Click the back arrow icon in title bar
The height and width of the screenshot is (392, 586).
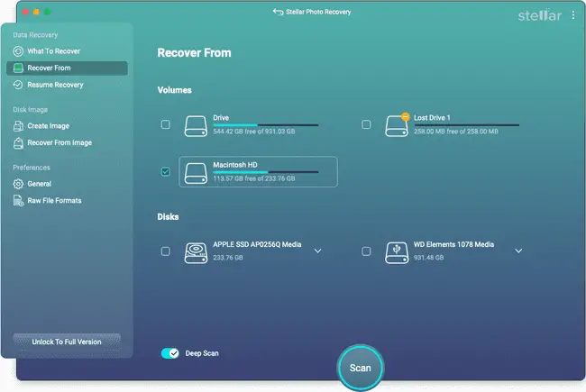click(278, 12)
